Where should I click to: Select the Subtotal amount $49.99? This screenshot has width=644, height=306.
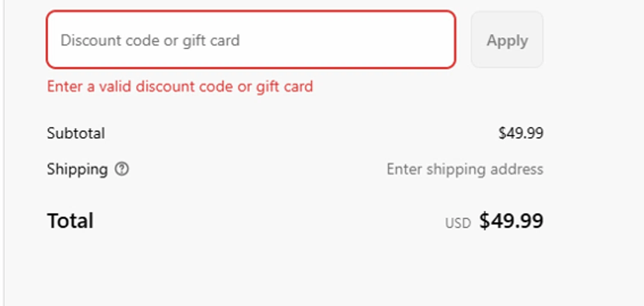(x=521, y=133)
